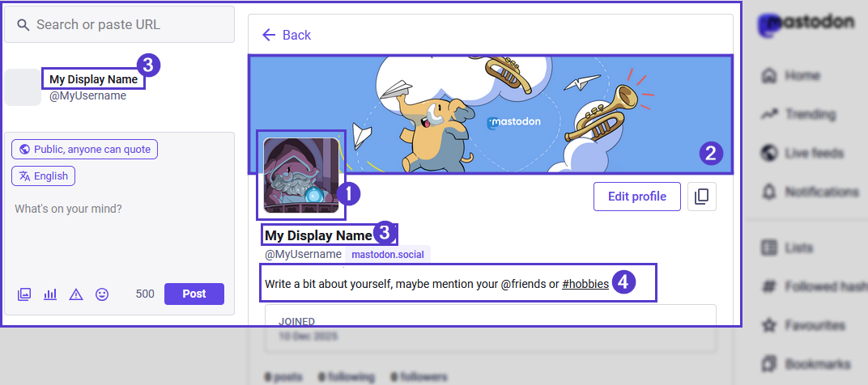
Task: Click the 500 character counter
Action: [x=145, y=294]
